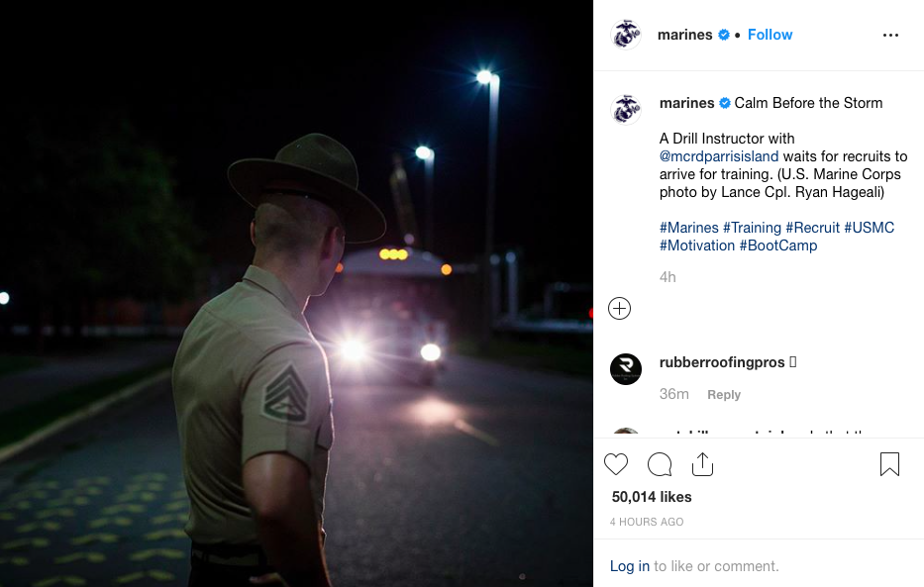
Task: Open the rubberroofingpros username link
Action: click(x=722, y=362)
